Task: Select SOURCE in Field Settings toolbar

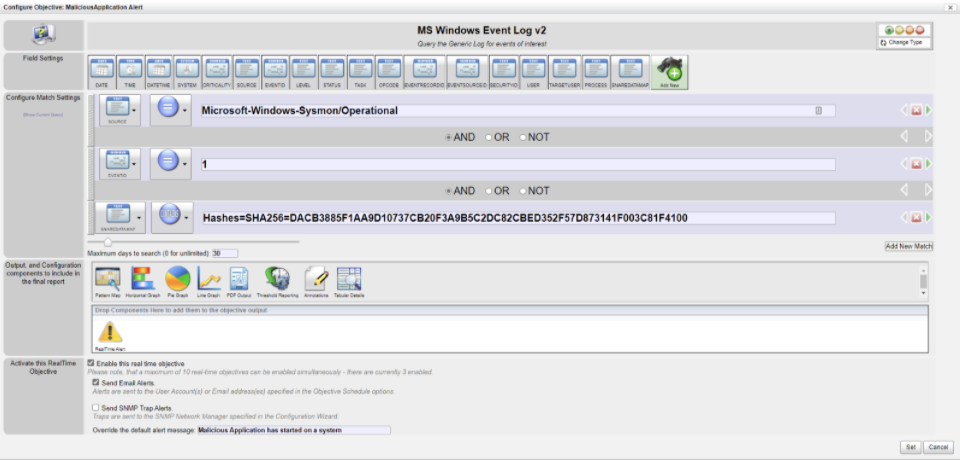Action: coord(247,74)
